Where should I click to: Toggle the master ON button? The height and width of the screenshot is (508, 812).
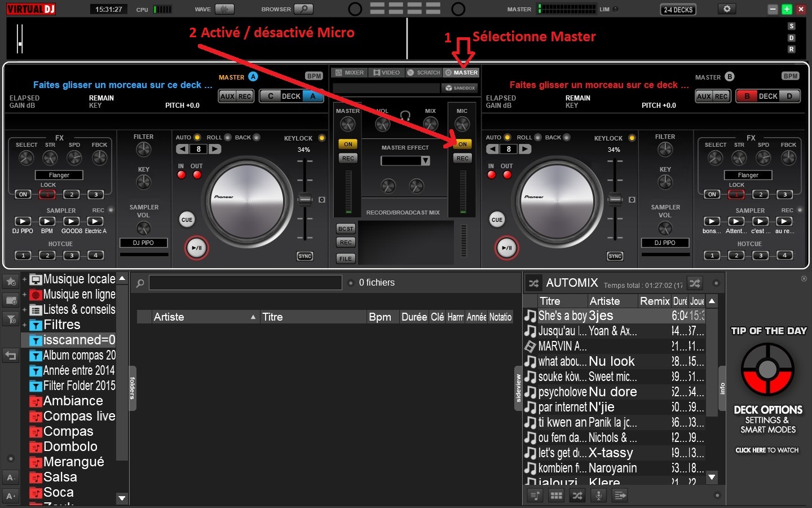[348, 144]
